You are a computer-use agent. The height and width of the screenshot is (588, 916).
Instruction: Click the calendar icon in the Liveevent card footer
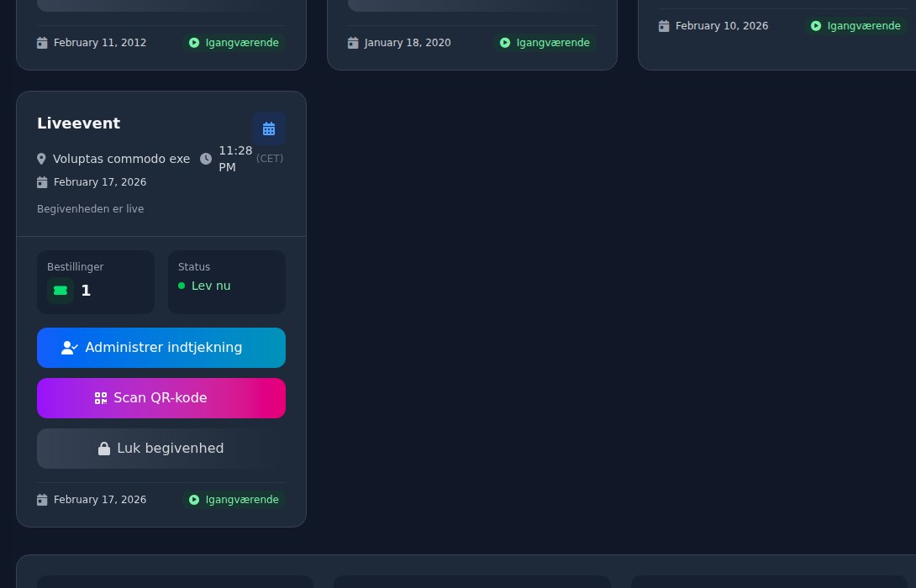click(42, 500)
